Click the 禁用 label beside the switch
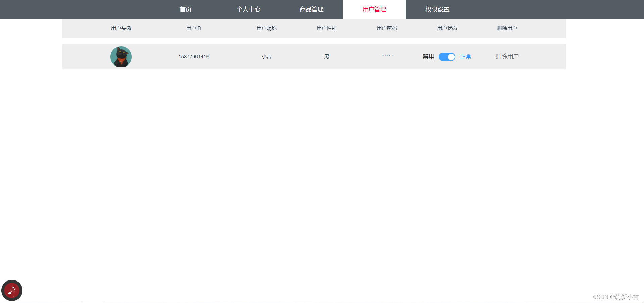The height and width of the screenshot is (303, 644). click(428, 57)
